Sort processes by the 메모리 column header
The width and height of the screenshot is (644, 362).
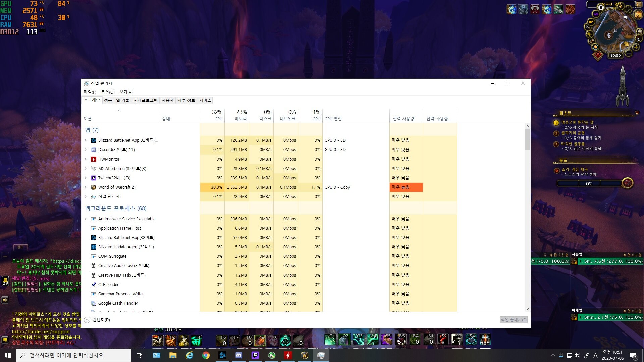click(x=237, y=115)
